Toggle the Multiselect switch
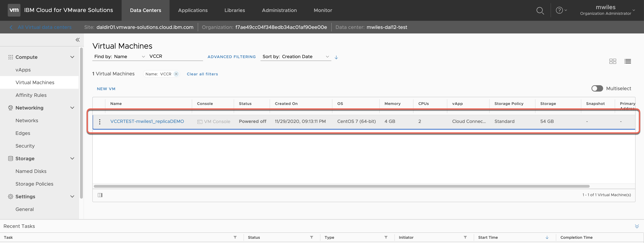The width and height of the screenshot is (644, 243). [x=597, y=88]
